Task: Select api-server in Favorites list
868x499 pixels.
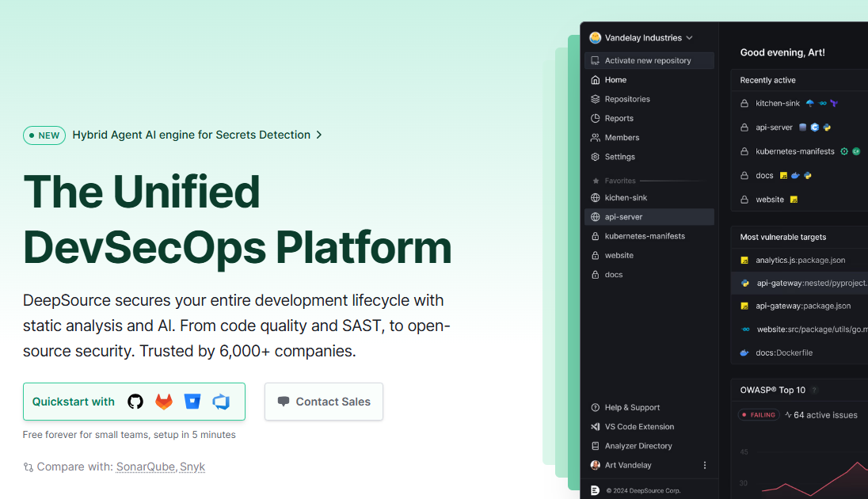Action: tap(623, 216)
